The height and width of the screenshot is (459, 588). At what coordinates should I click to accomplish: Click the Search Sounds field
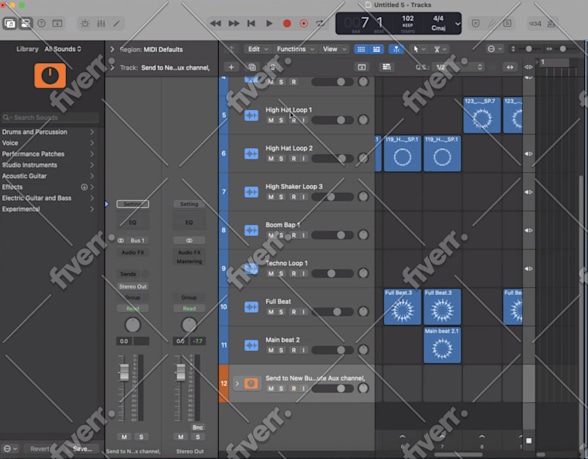(x=50, y=117)
